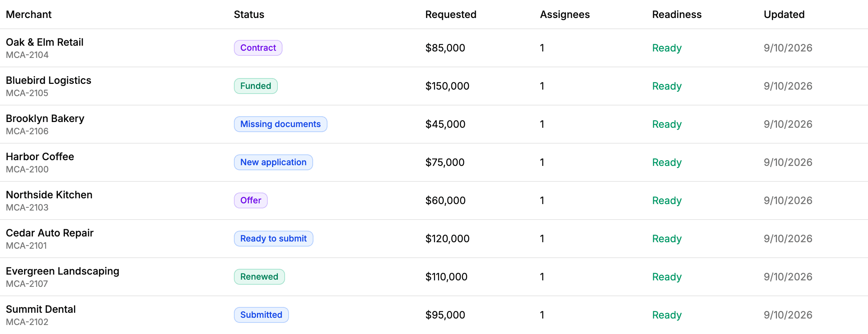Click Ready in Summit Dental row

point(667,315)
